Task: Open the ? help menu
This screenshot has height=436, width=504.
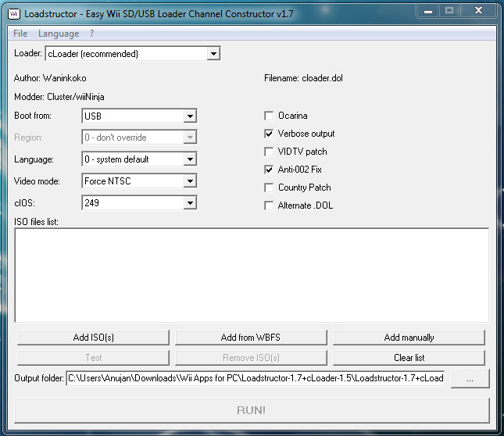Action: coord(91,34)
